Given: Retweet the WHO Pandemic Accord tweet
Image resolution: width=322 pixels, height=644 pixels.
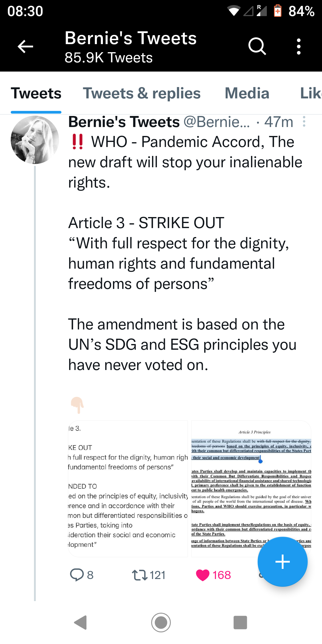Looking at the screenshot, I should tap(140, 575).
